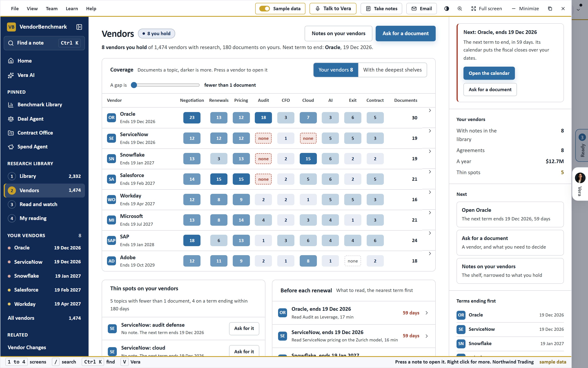
Task: Open the Learn menu
Action: (72, 9)
